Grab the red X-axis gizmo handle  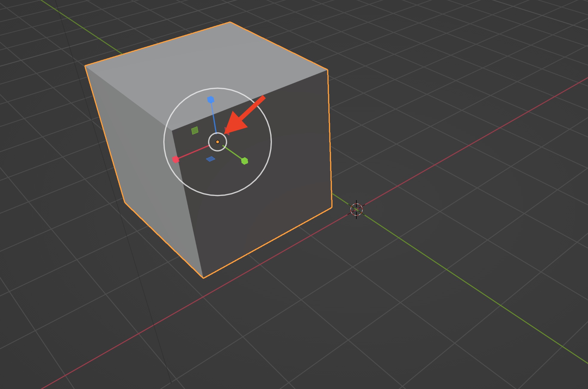coord(176,160)
